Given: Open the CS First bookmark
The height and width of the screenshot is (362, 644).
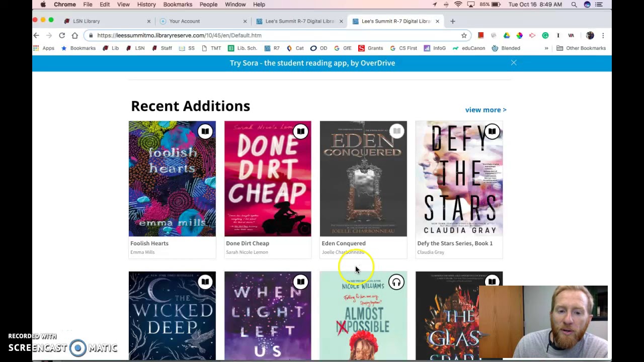Looking at the screenshot, I should [x=403, y=48].
